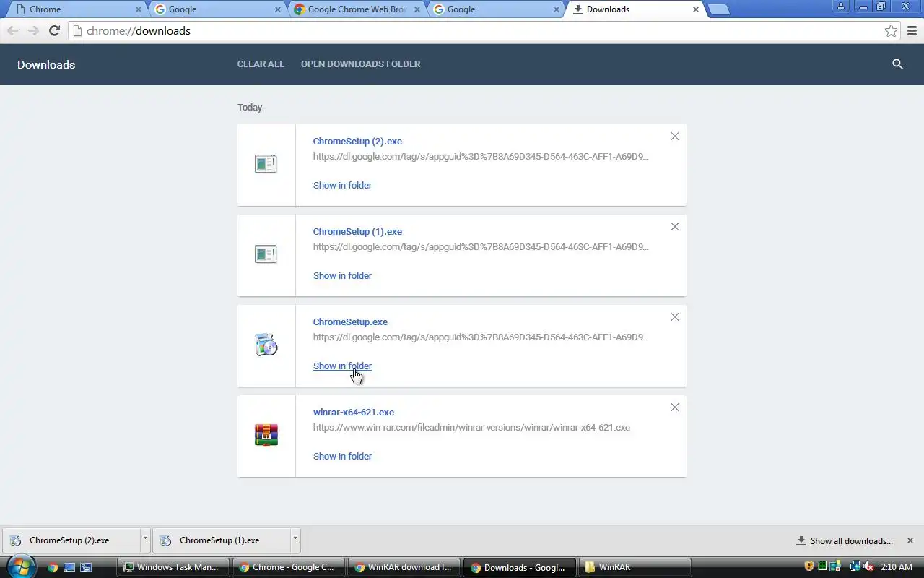
Task: Click CLEAR ALL
Action: point(261,64)
